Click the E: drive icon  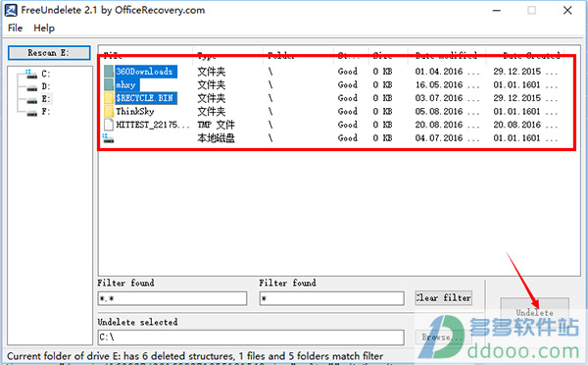(32, 100)
